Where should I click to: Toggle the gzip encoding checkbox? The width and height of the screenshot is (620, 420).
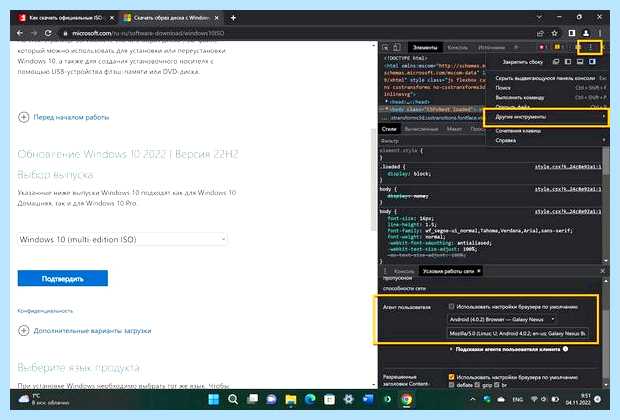[x=477, y=384]
